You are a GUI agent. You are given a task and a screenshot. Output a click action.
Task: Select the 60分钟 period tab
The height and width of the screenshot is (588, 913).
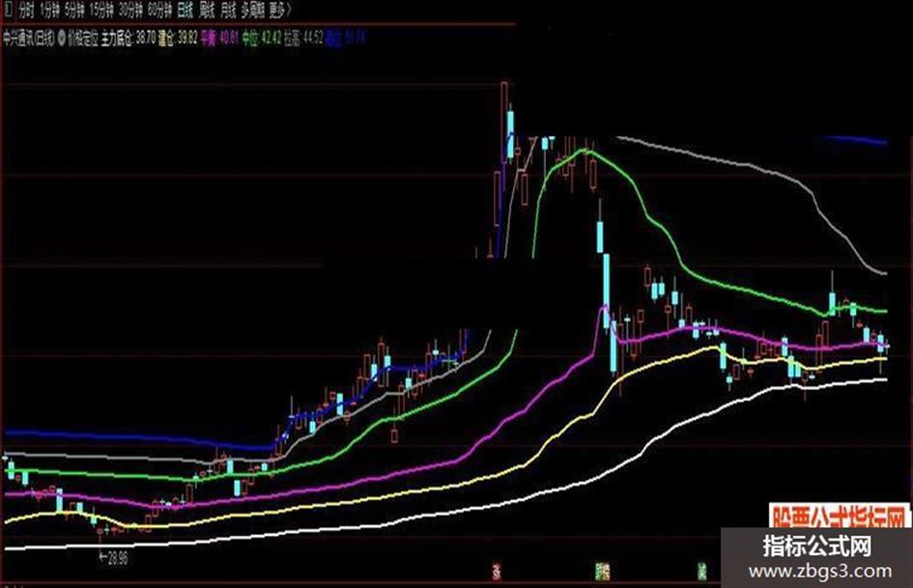pos(159,10)
